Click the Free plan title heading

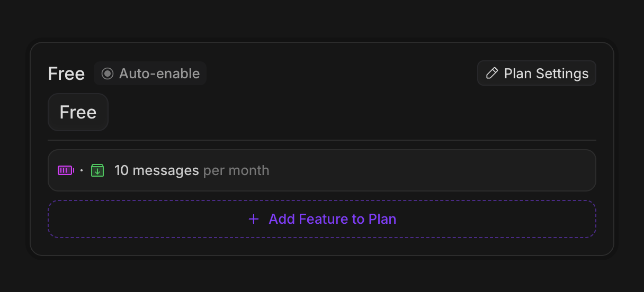[x=66, y=74]
